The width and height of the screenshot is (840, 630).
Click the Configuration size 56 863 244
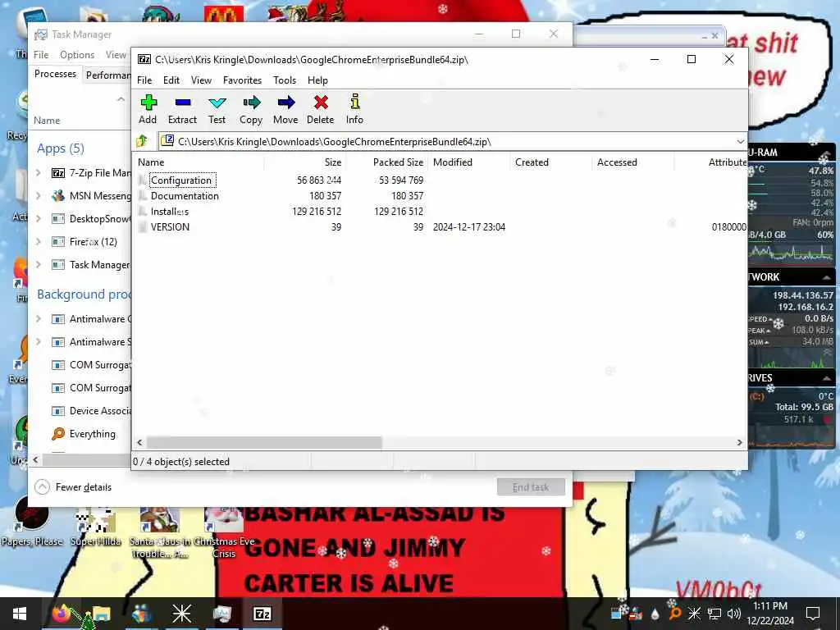319,180
